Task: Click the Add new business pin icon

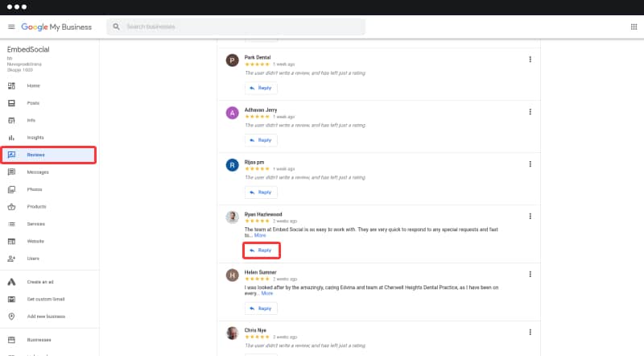Action: click(x=11, y=317)
